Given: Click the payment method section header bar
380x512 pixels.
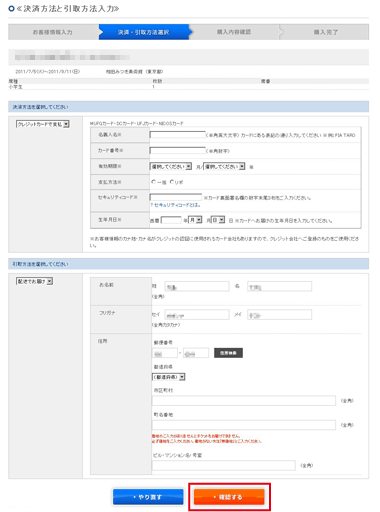Looking at the screenshot, I should [189, 107].
